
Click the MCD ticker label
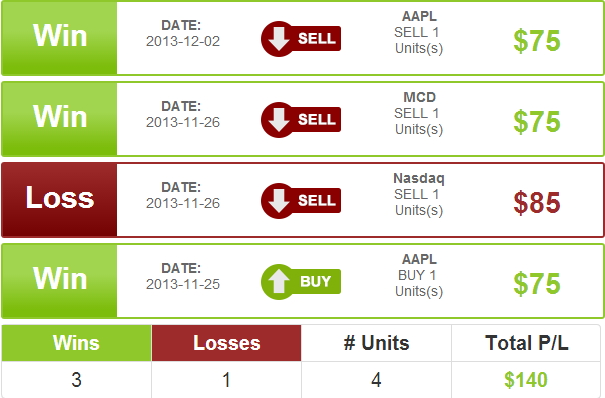[x=419, y=97]
